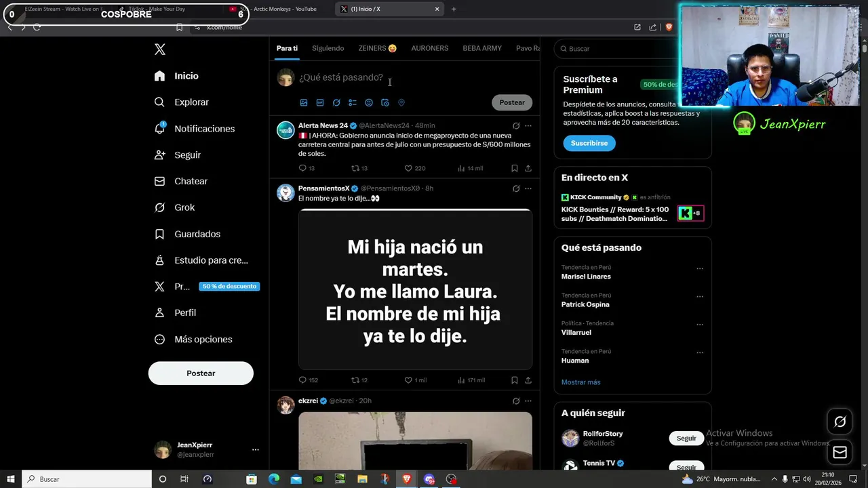
Task: Open Seguir in the sidebar
Action: [x=178, y=155]
